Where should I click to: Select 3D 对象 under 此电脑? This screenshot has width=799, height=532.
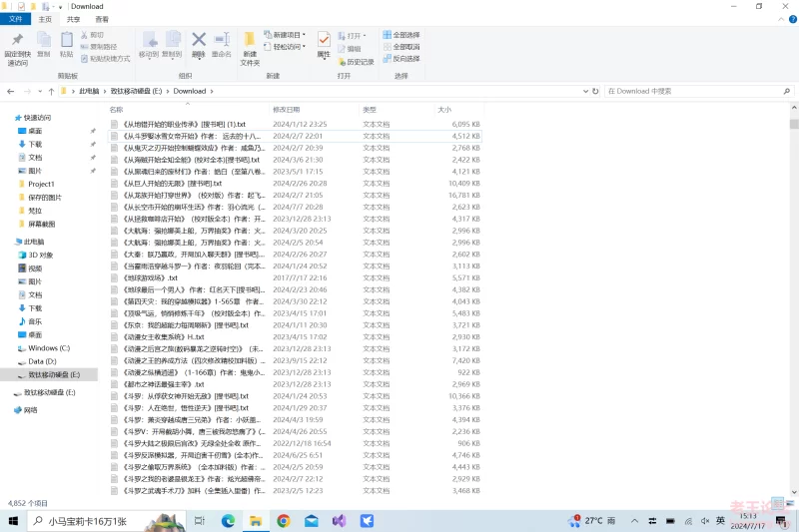coord(40,256)
